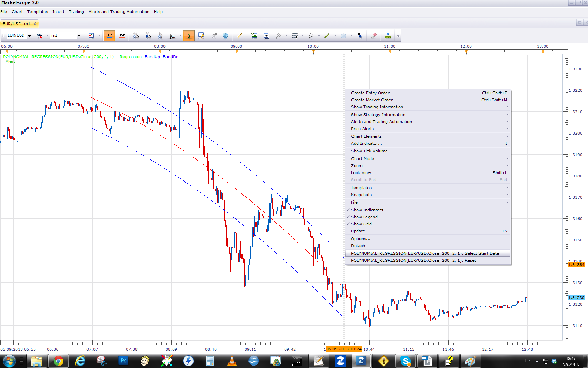Expand the Chart Elements submenu
The width and height of the screenshot is (588, 368).
427,136
